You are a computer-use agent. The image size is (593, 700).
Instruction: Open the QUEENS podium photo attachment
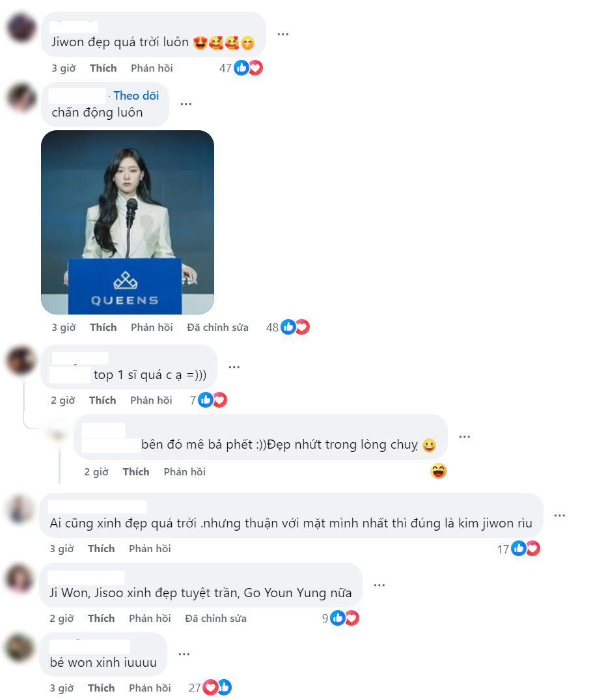click(x=128, y=222)
